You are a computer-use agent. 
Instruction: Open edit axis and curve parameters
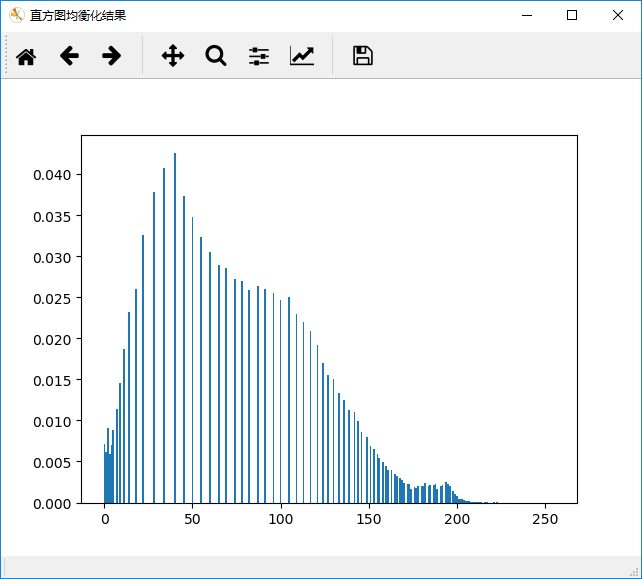302,56
